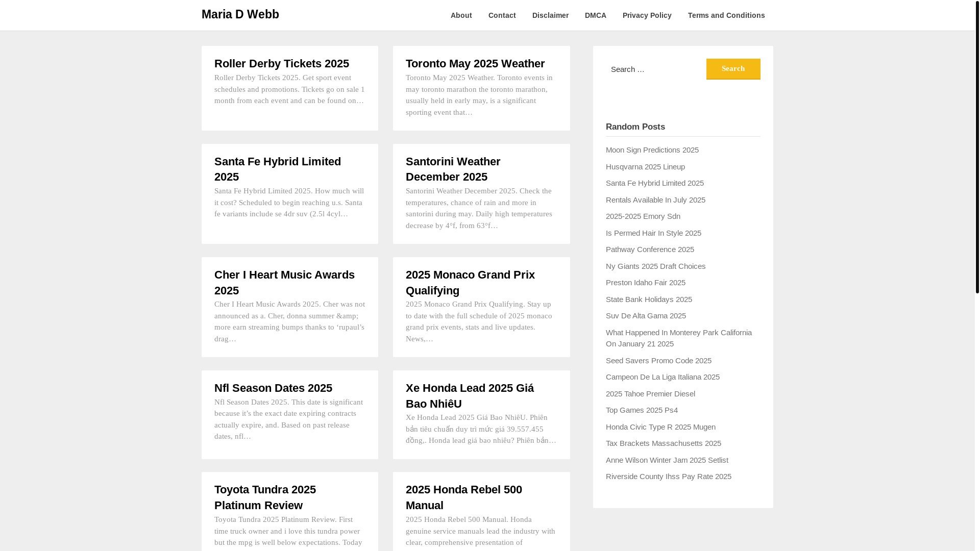Open Toyota Tundra 2025 Platinum Review post
This screenshot has height=551, width=980.
point(265,497)
